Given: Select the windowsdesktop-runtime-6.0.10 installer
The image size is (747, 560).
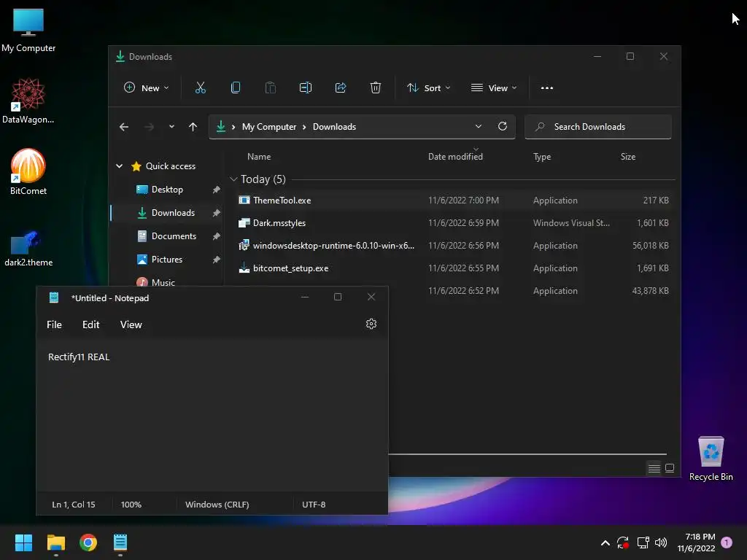Looking at the screenshot, I should coord(453,246).
